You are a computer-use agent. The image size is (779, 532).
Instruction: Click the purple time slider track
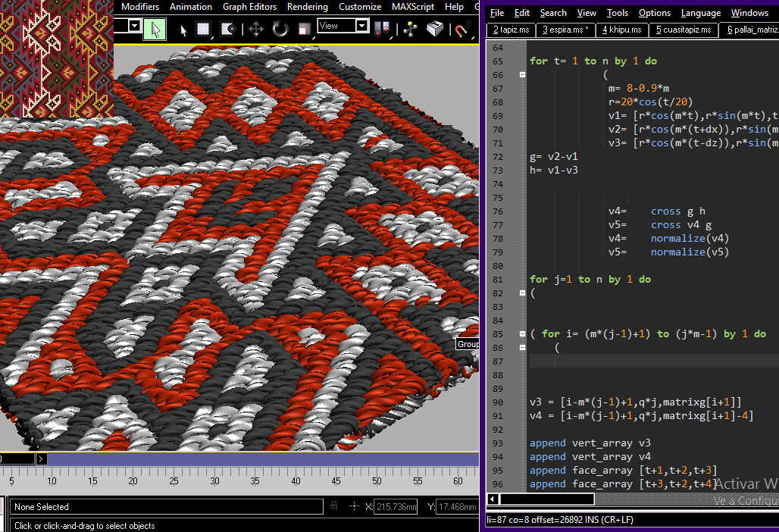pyautogui.click(x=262, y=458)
